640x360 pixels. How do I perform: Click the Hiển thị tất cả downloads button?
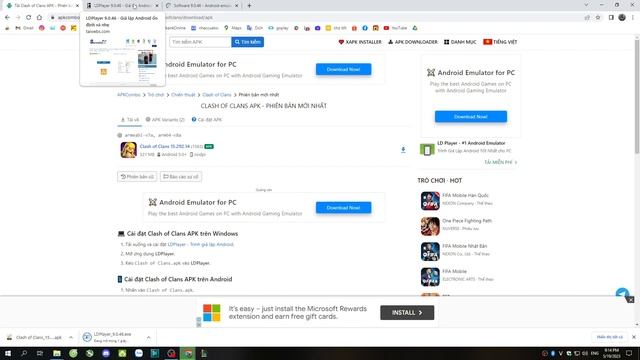[609, 337]
